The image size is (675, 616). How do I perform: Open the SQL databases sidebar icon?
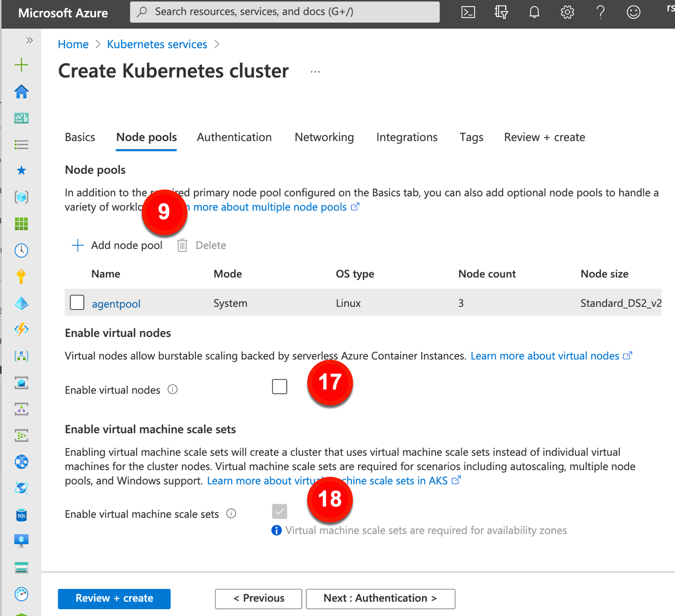tap(21, 515)
